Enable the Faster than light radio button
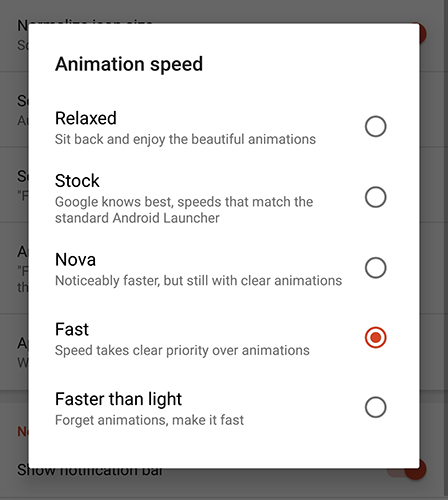The width and height of the screenshot is (448, 500). pyautogui.click(x=375, y=407)
